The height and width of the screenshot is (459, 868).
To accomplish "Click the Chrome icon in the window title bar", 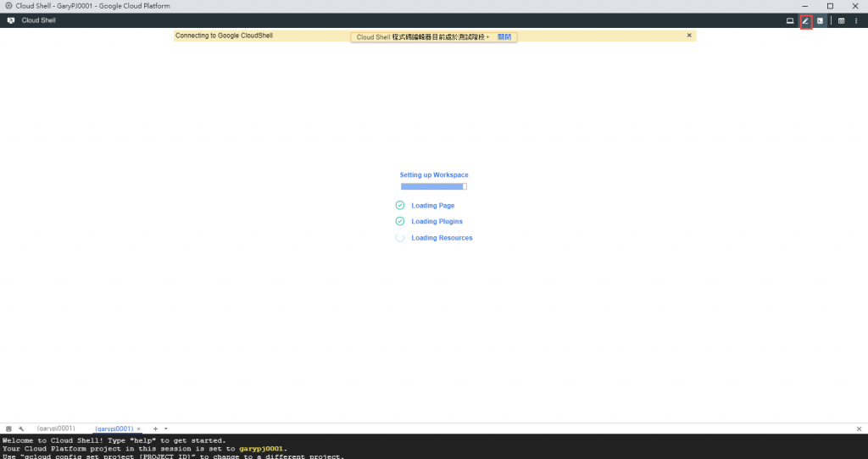I will click(x=8, y=6).
